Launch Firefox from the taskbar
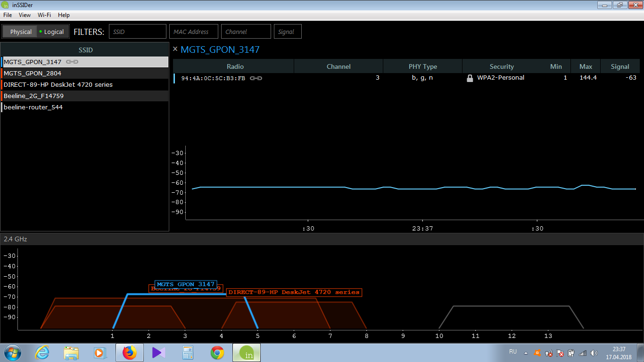This screenshot has width=644, height=362. coord(129,353)
